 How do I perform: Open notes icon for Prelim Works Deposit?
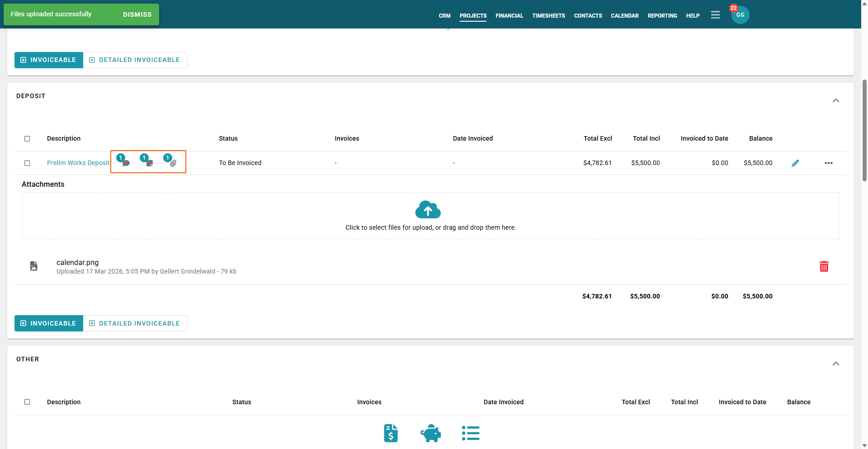tap(149, 163)
